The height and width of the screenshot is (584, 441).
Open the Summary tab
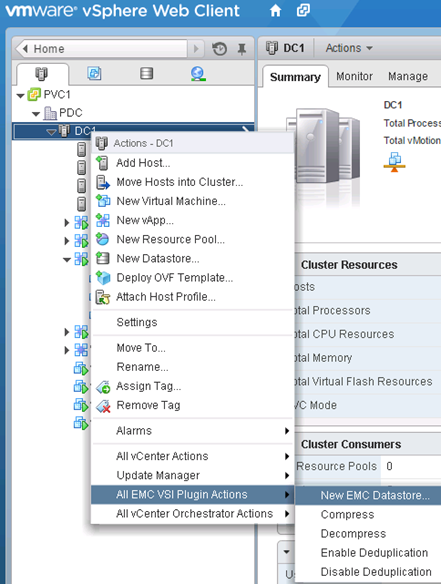[295, 77]
